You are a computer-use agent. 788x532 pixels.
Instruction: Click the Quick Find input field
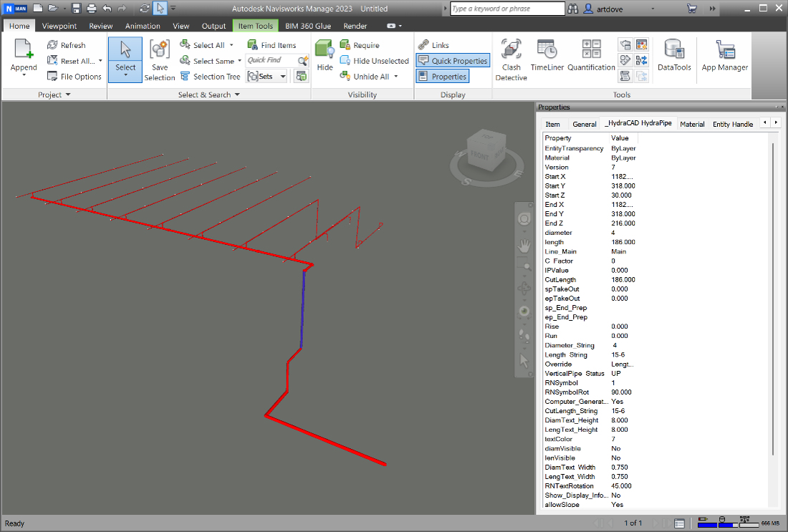coord(271,60)
